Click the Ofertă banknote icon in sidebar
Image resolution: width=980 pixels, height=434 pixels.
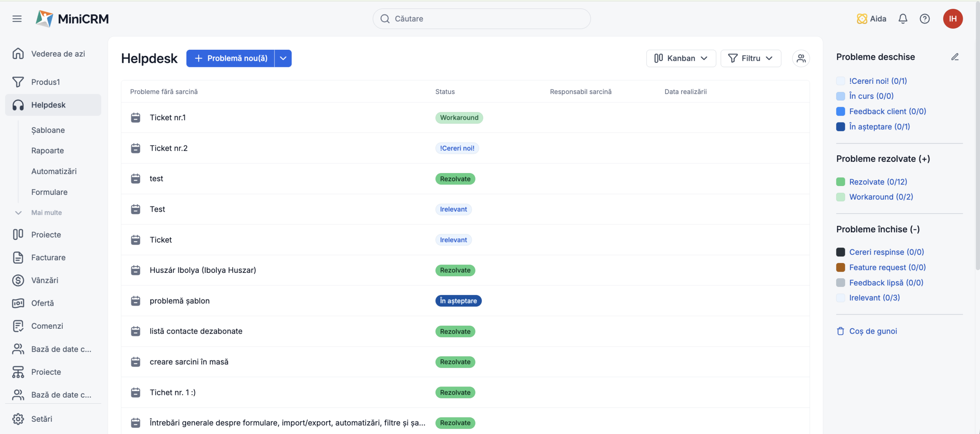coord(18,303)
